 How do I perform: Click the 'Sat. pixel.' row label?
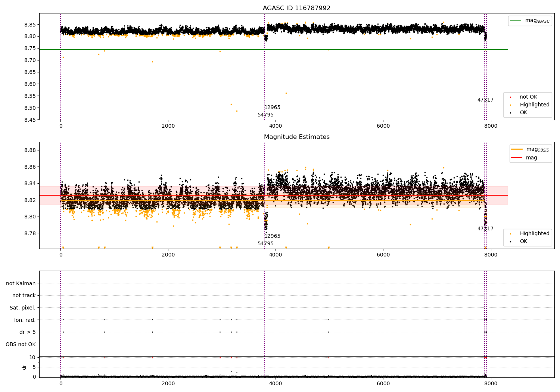tap(23, 308)
